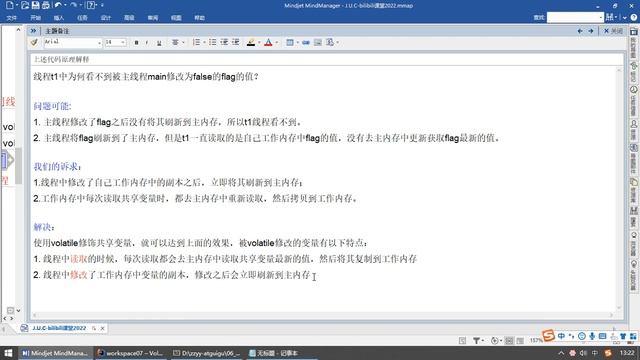Open the 开始 ribbon tab
Image resolution: width=640 pixels, height=360 pixels.
click(36, 18)
